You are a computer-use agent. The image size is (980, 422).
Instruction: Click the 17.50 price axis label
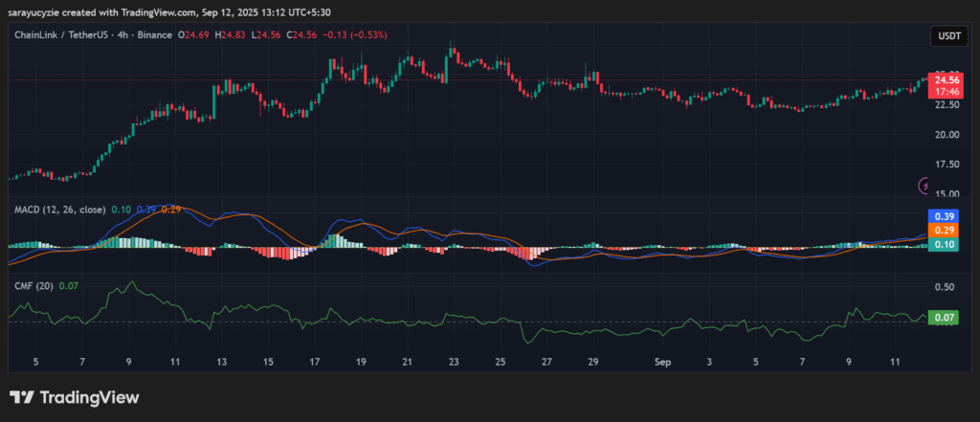946,165
